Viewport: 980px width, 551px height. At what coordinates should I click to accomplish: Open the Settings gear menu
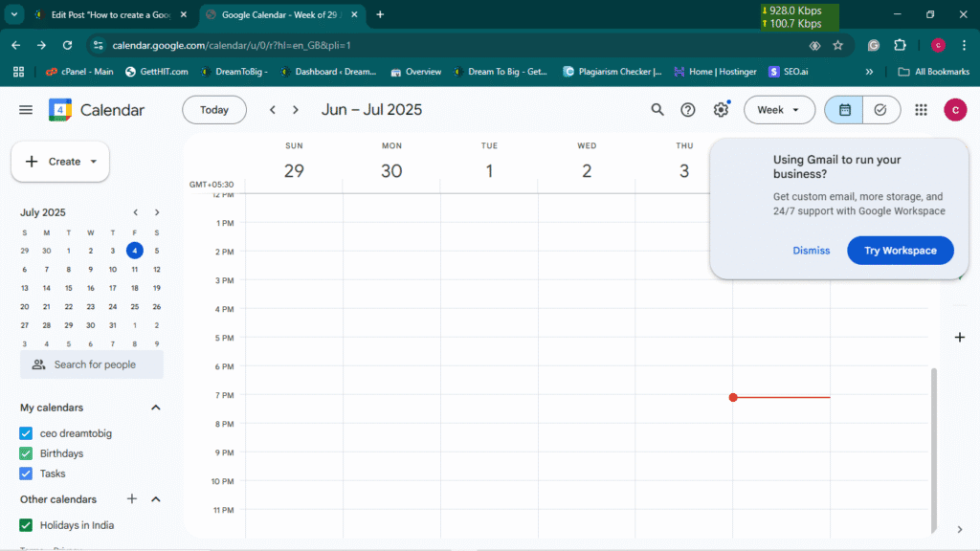721,110
